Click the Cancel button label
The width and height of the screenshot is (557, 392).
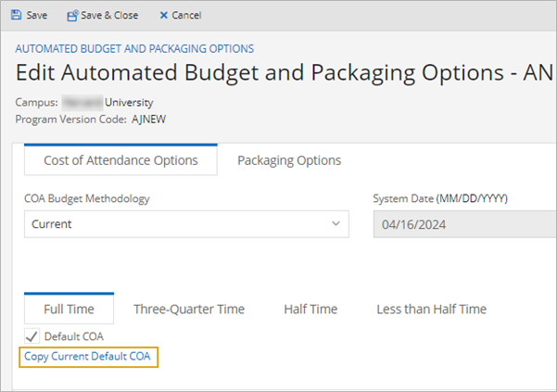(186, 15)
